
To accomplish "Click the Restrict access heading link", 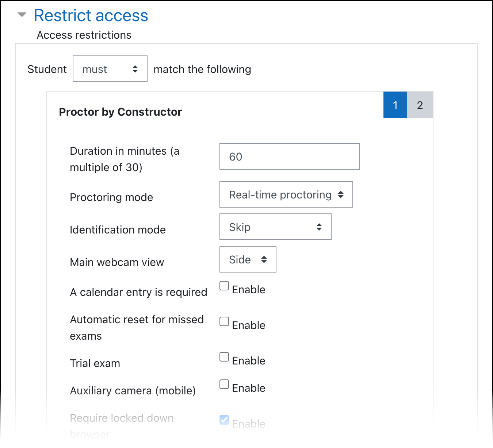I will [x=91, y=16].
